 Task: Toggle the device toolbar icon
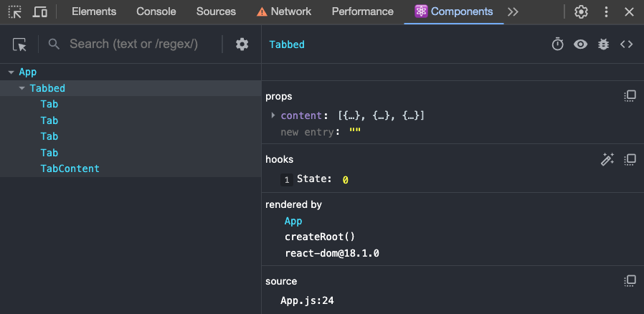40,12
